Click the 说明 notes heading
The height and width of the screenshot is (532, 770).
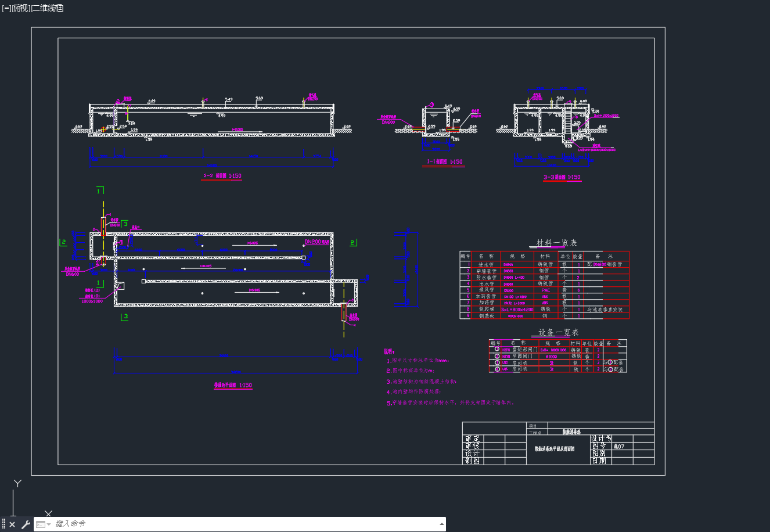pos(389,351)
